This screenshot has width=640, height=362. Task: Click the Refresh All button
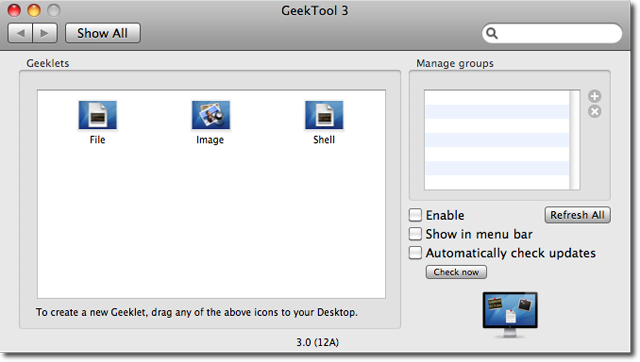(578, 215)
